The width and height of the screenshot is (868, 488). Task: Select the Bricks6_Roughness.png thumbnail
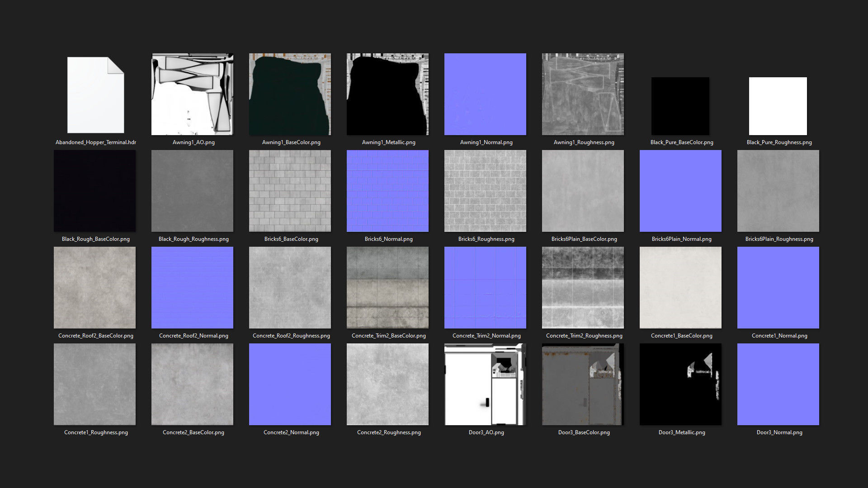485,191
